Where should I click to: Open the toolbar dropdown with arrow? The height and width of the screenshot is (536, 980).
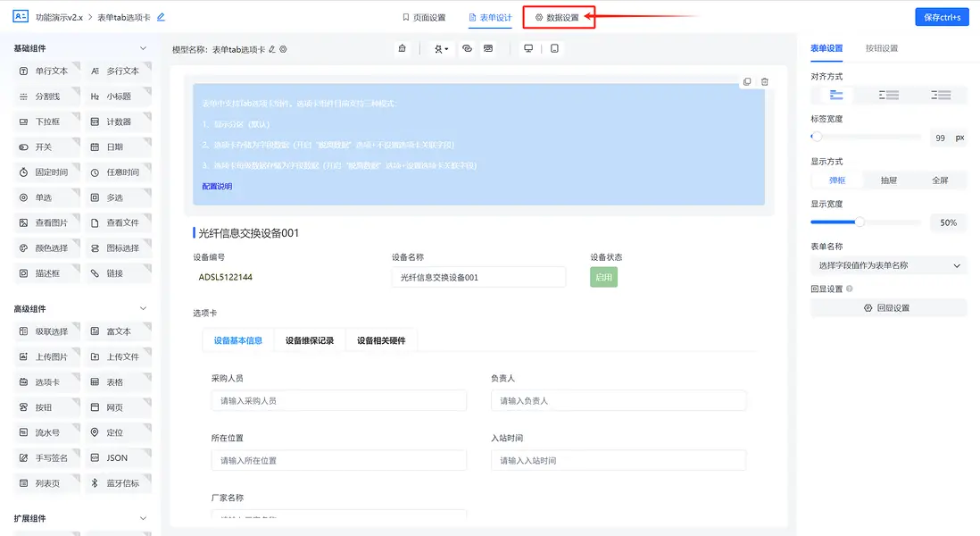pyautogui.click(x=441, y=49)
